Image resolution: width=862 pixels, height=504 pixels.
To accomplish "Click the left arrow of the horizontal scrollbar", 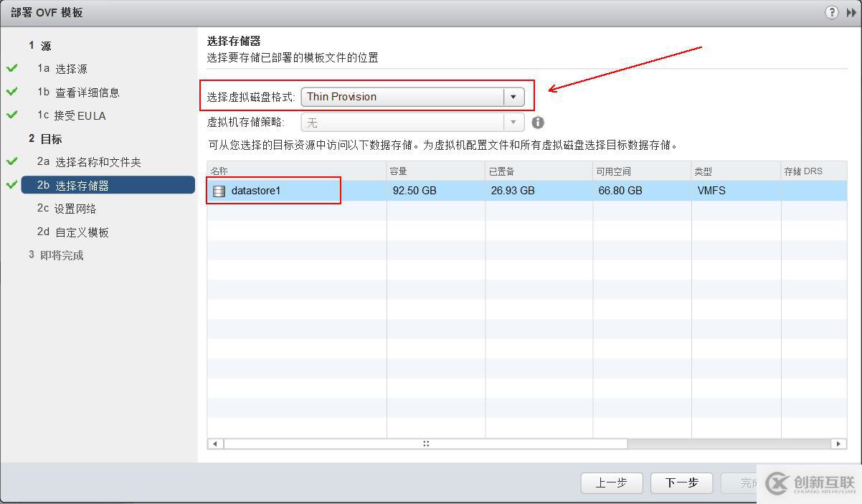I will click(214, 443).
